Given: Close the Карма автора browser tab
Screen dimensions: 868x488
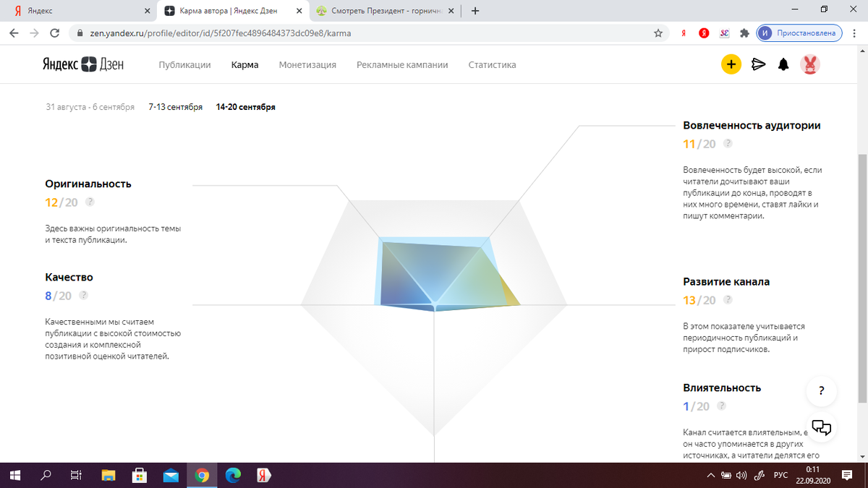Looking at the screenshot, I should click(298, 11).
